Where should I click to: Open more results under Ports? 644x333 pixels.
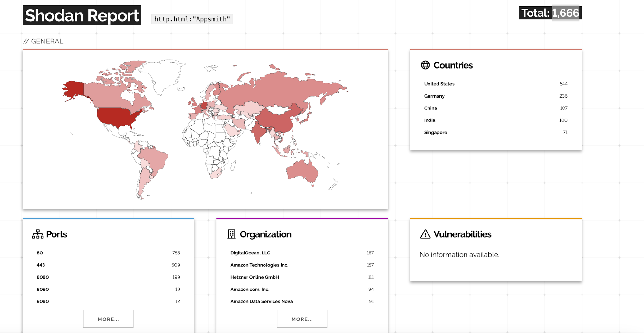coord(108,319)
